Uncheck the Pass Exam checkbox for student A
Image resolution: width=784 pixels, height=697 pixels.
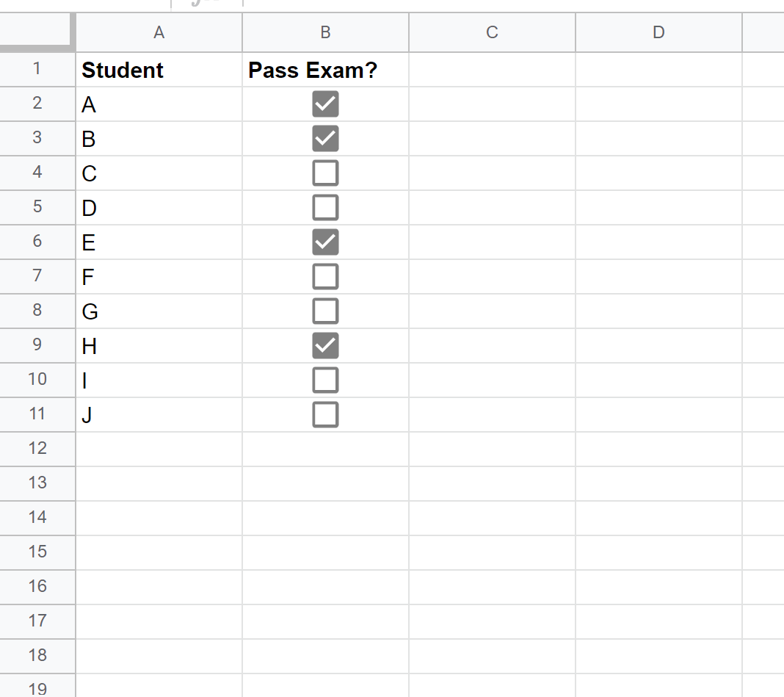325,104
